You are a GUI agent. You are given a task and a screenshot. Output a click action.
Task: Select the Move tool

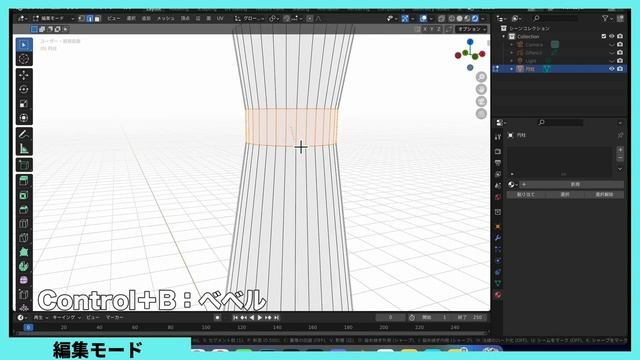24,75
